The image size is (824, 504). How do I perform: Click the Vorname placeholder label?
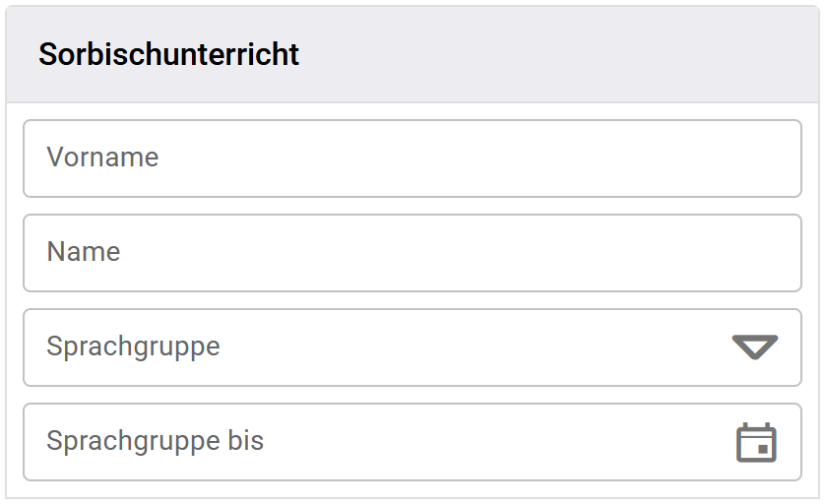[102, 157]
